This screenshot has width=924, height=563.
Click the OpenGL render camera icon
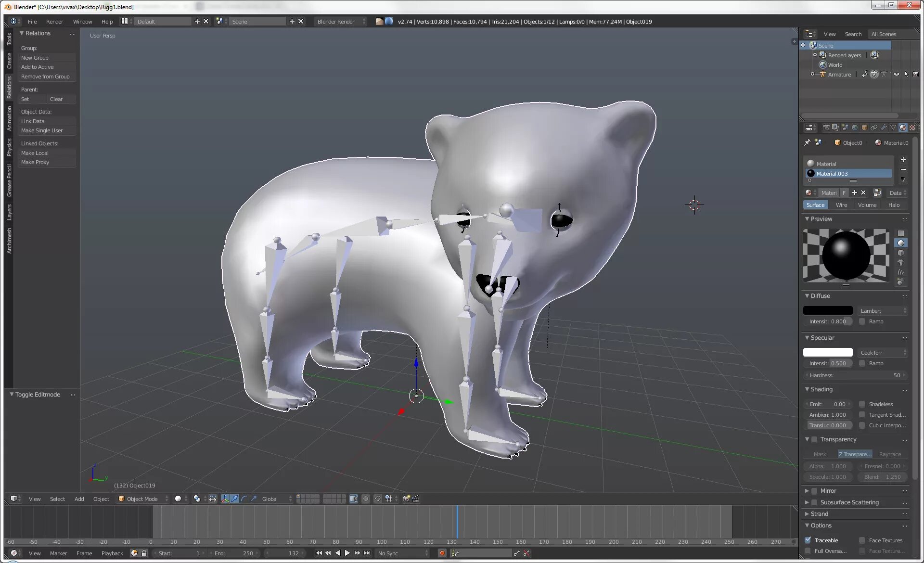(x=406, y=499)
